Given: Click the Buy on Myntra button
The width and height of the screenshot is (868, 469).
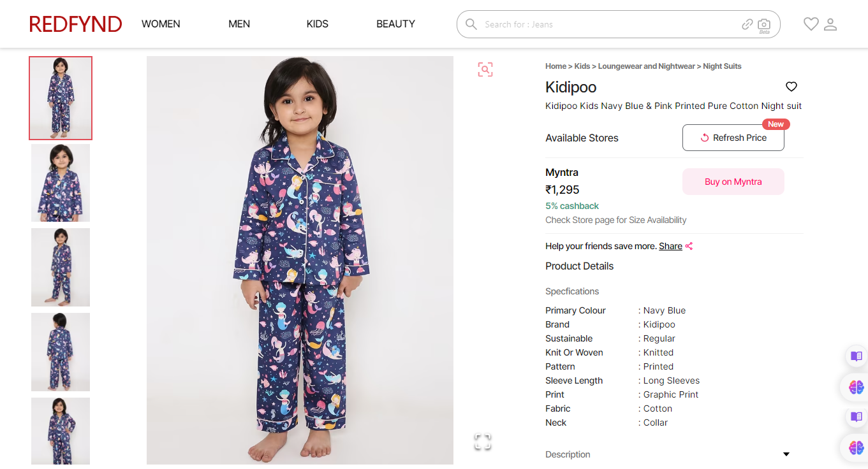Looking at the screenshot, I should [x=733, y=182].
